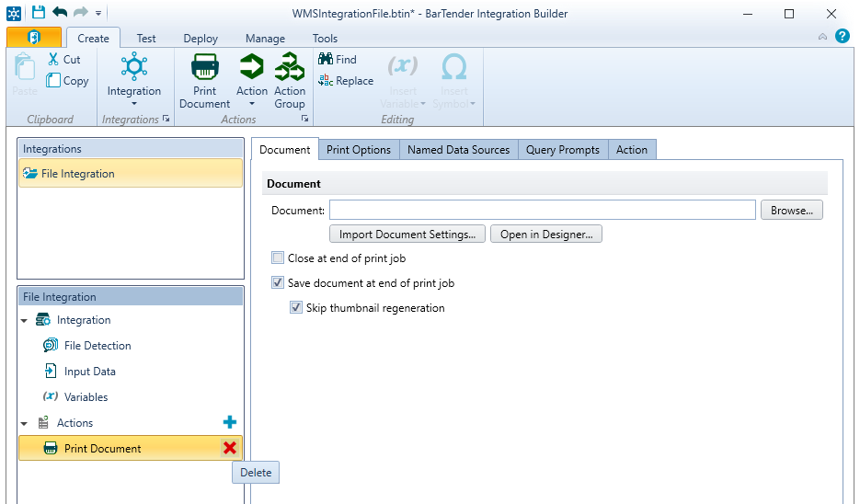Open the Action dropdown arrow
The height and width of the screenshot is (504, 860).
coord(252,104)
